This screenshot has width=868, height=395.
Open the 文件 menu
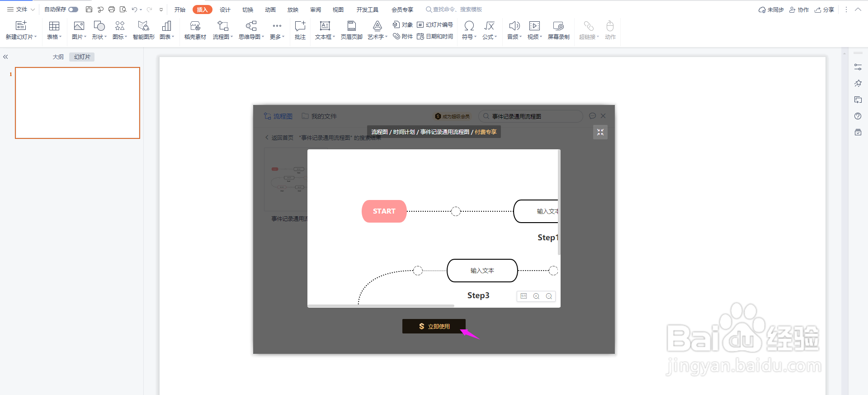[20, 10]
